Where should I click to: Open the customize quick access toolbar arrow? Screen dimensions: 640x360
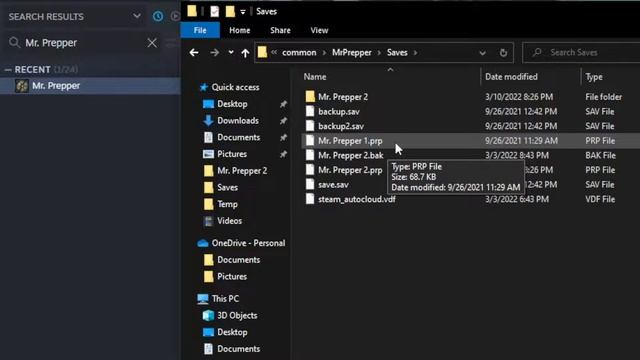point(243,12)
